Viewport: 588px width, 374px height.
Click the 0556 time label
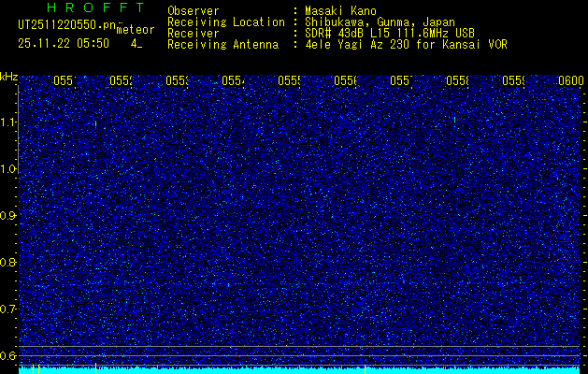click(345, 80)
